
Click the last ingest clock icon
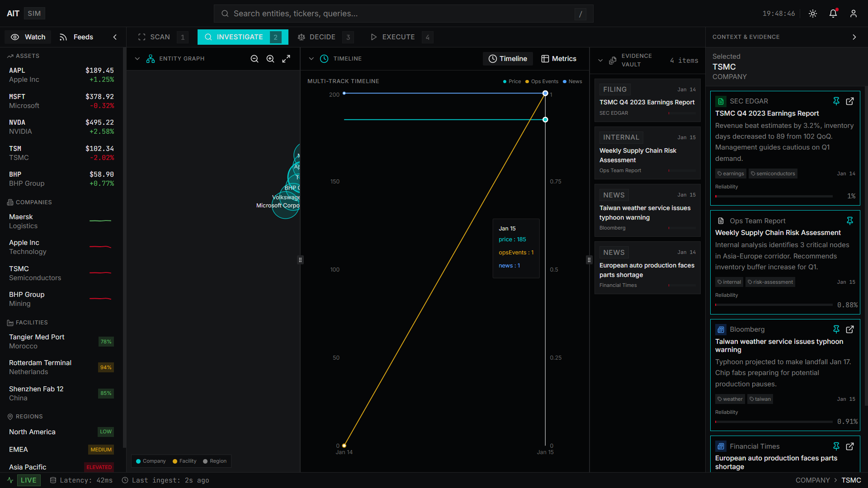125,480
